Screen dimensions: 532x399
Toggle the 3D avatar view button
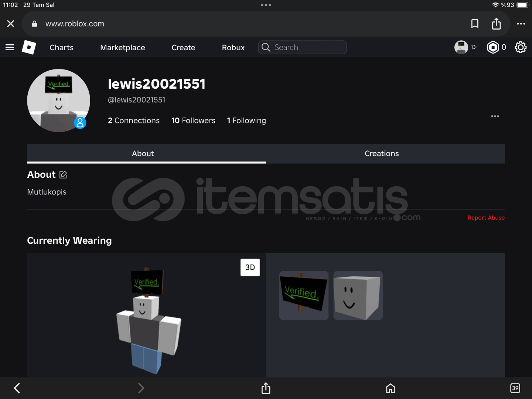[250, 267]
